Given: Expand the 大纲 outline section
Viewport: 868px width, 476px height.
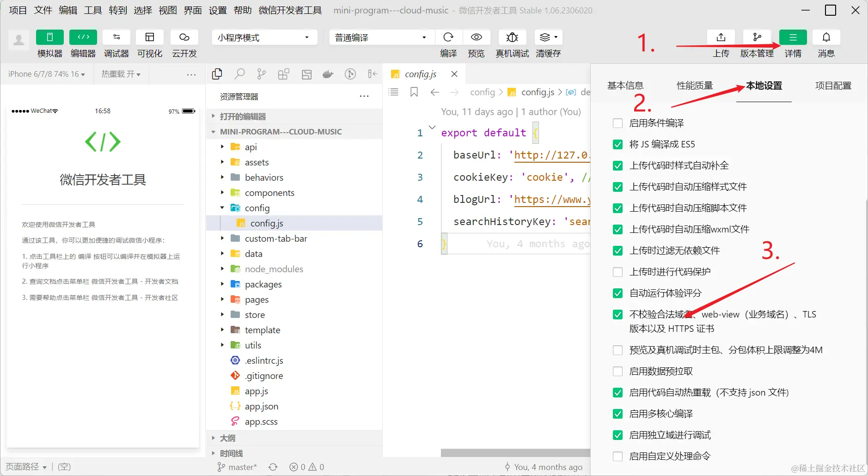Looking at the screenshot, I should point(294,438).
